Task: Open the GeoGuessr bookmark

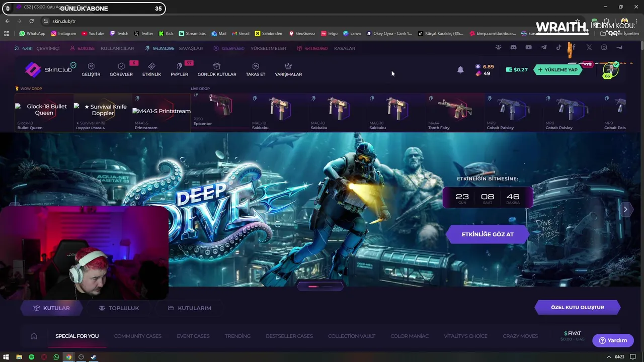Action: tap(302, 34)
